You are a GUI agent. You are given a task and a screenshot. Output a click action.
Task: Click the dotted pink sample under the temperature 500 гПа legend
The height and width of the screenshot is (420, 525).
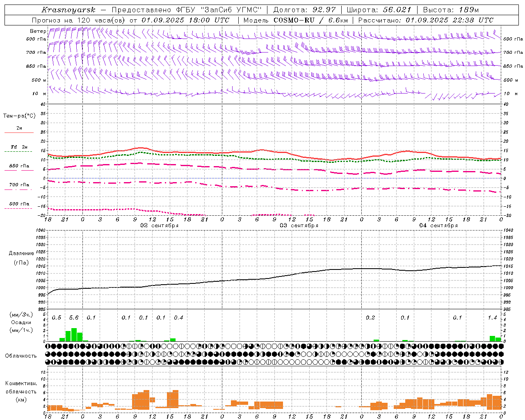click(x=18, y=208)
